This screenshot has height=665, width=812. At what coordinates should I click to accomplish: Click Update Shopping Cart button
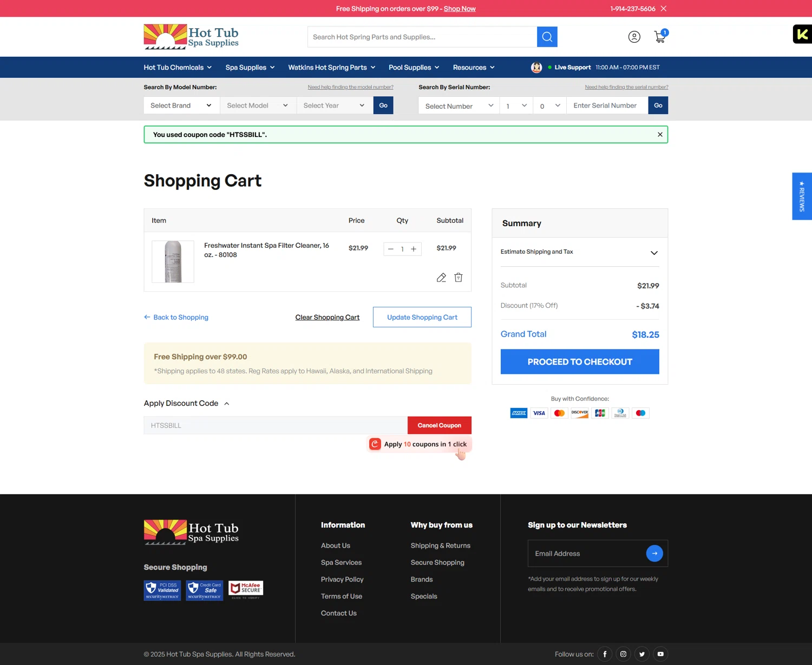422,317
